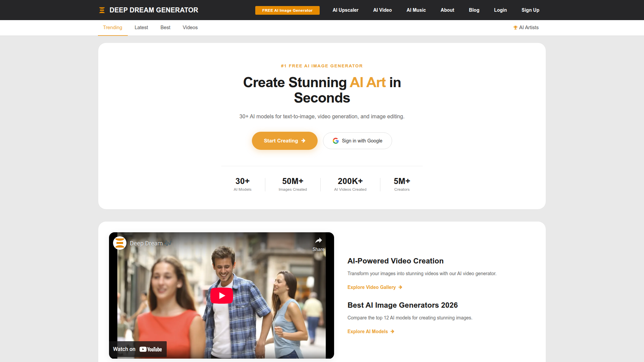Open the Blog page
The width and height of the screenshot is (644, 362).
pyautogui.click(x=474, y=10)
